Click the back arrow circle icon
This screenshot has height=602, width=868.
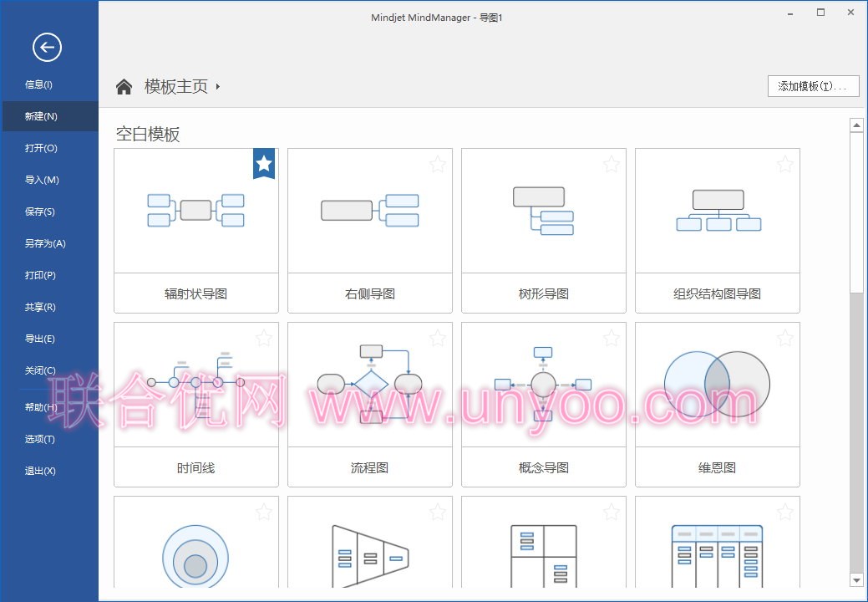click(x=47, y=47)
